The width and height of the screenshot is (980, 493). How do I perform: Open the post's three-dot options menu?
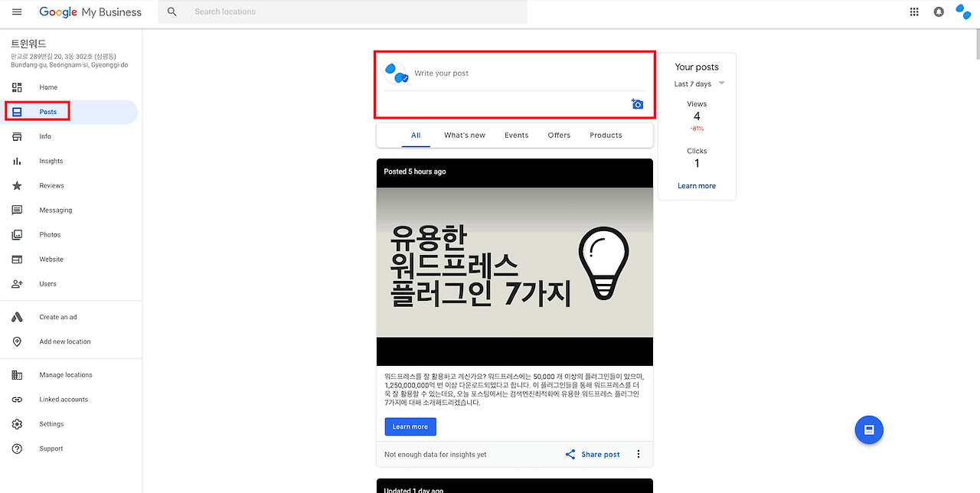click(x=639, y=453)
